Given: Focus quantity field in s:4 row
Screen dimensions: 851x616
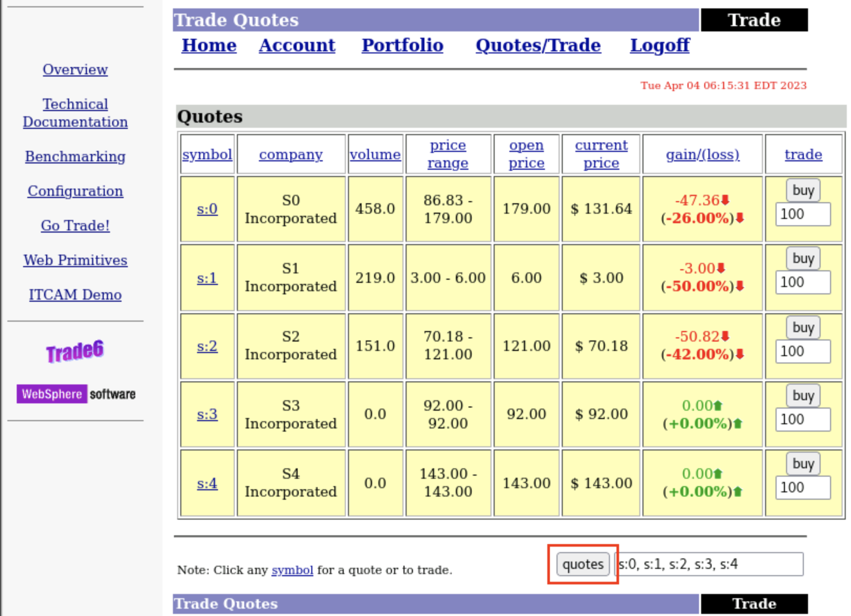Looking at the screenshot, I should coord(803,488).
